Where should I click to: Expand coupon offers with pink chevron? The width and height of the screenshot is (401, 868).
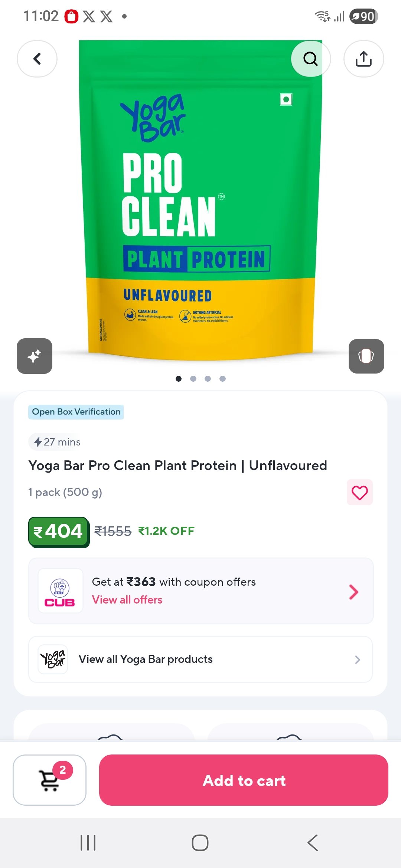click(x=353, y=592)
